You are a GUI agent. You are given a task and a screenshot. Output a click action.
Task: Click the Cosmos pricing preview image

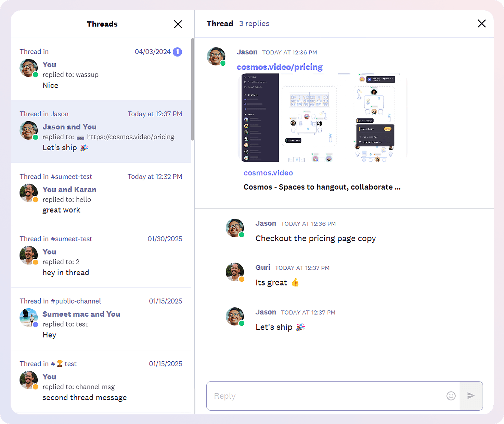(x=322, y=118)
